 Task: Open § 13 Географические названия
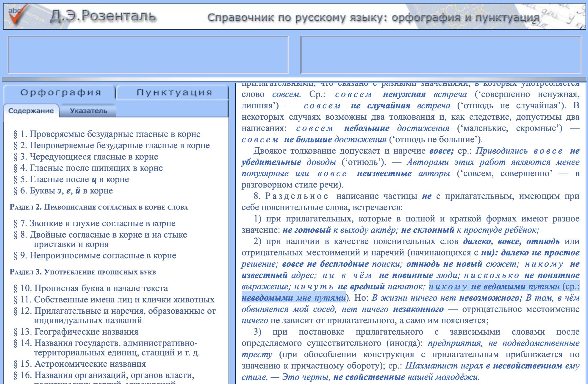(76, 332)
